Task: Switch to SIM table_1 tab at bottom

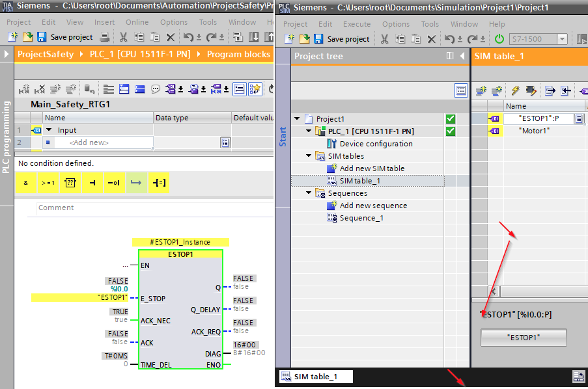Action: point(316,377)
